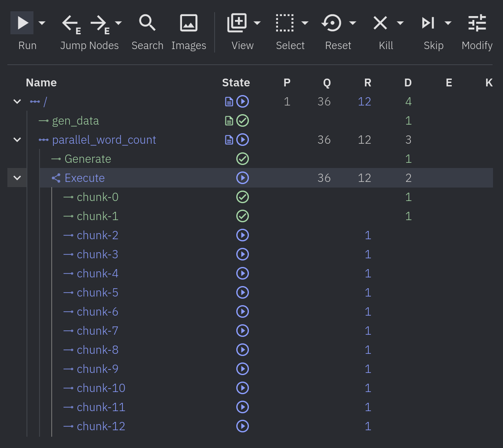Click the Skip icon
The image size is (503, 448).
(x=428, y=23)
